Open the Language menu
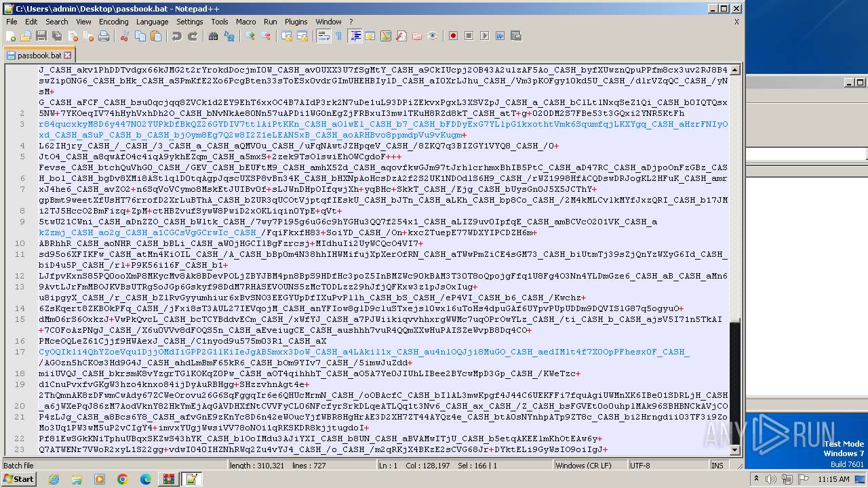Image resolution: width=868 pixels, height=488 pixels. pos(152,22)
